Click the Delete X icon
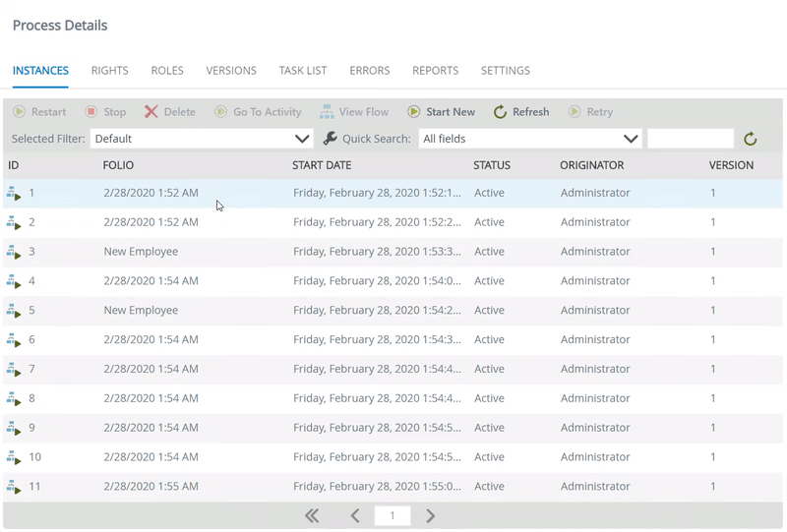This screenshot has width=787, height=532. [151, 112]
